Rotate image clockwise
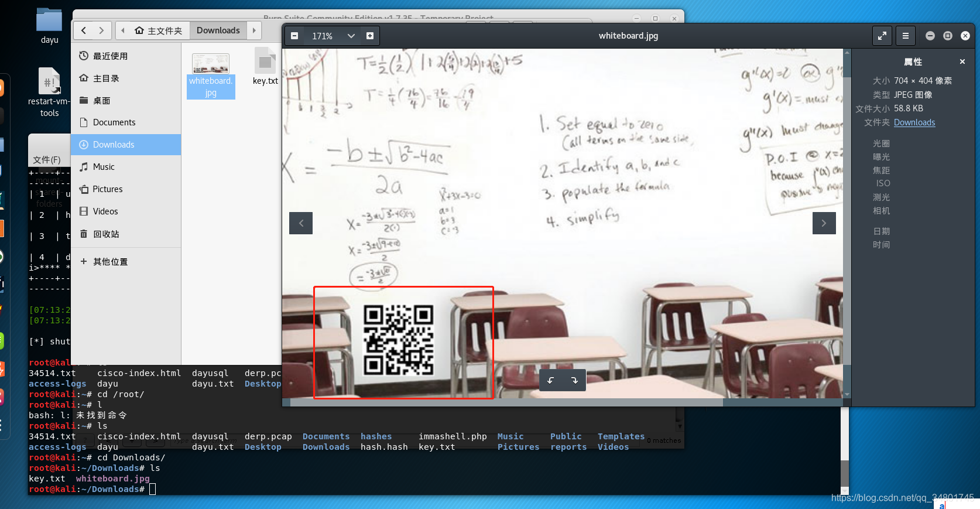980x509 pixels. (x=574, y=381)
